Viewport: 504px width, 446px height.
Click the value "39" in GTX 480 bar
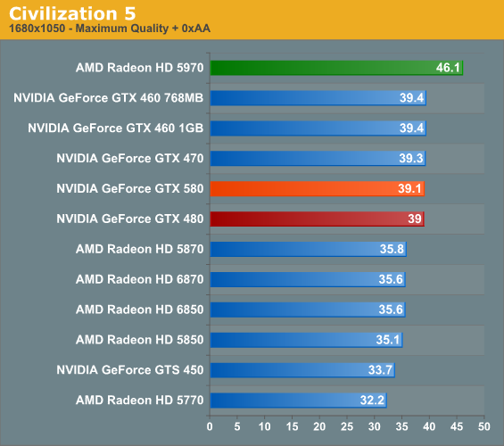[x=415, y=219]
